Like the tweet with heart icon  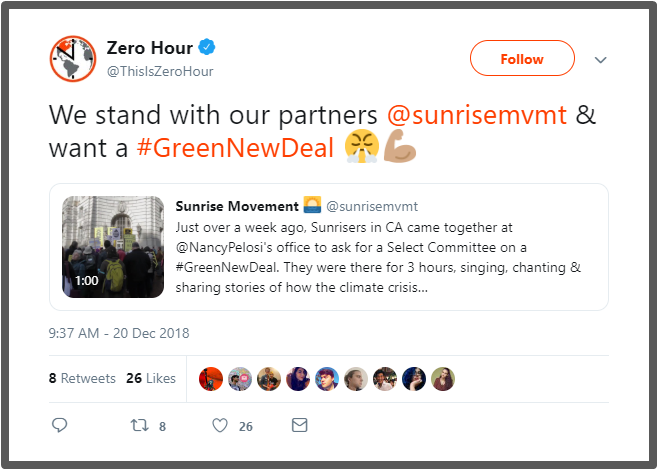221,425
